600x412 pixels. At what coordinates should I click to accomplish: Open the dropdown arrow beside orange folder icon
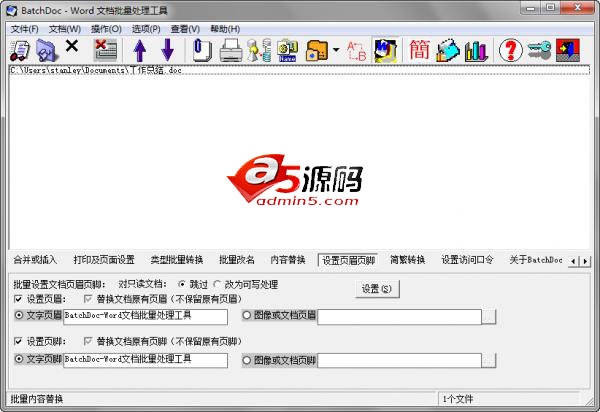[x=336, y=50]
